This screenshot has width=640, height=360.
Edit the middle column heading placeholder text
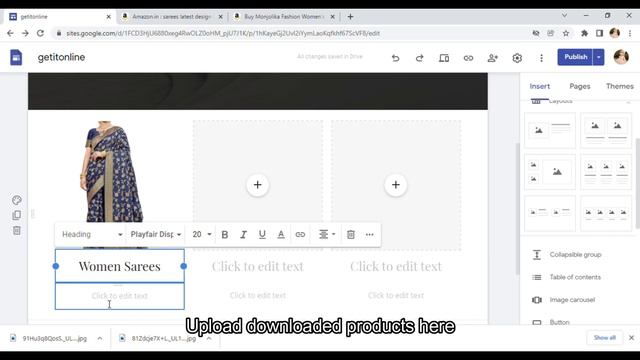pyautogui.click(x=258, y=266)
